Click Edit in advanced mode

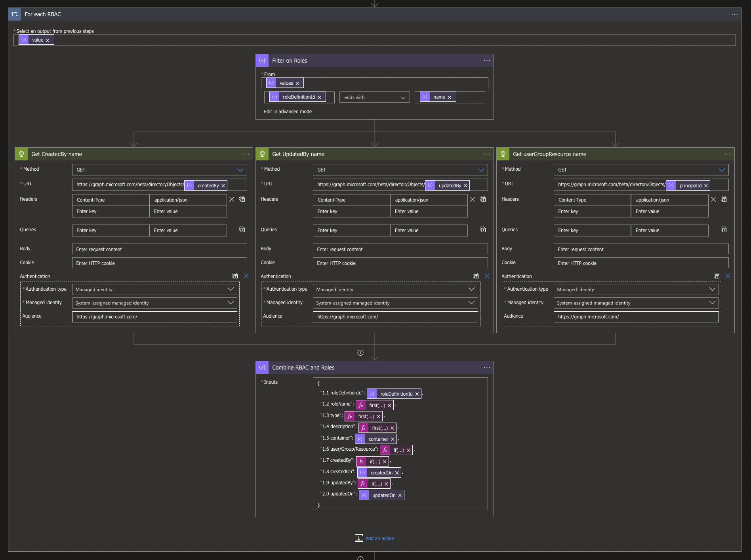(288, 112)
